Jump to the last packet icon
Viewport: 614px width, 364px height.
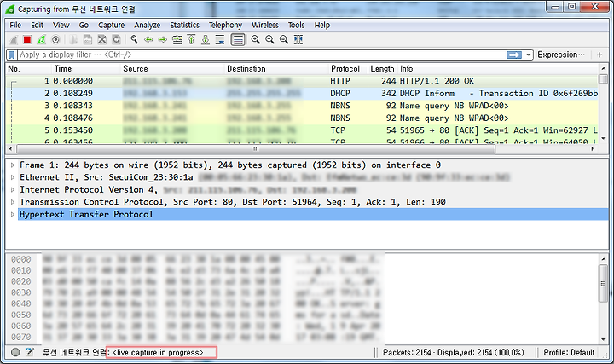206,39
